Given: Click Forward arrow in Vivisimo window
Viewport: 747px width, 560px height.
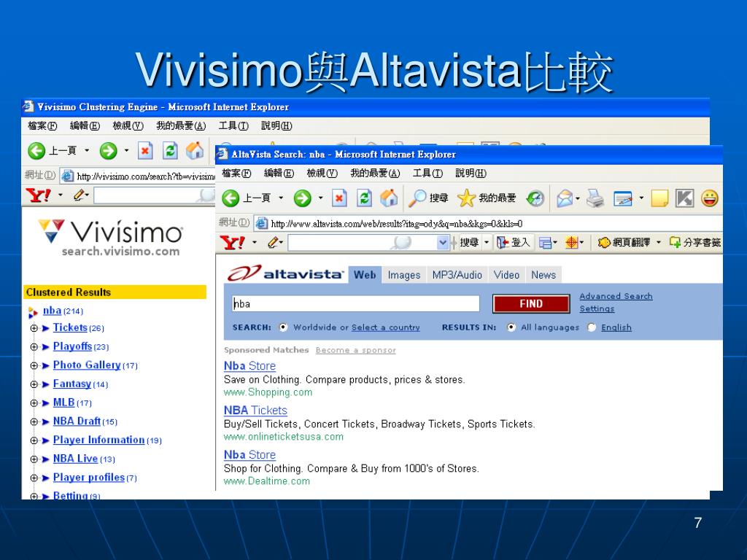Looking at the screenshot, I should point(108,151).
